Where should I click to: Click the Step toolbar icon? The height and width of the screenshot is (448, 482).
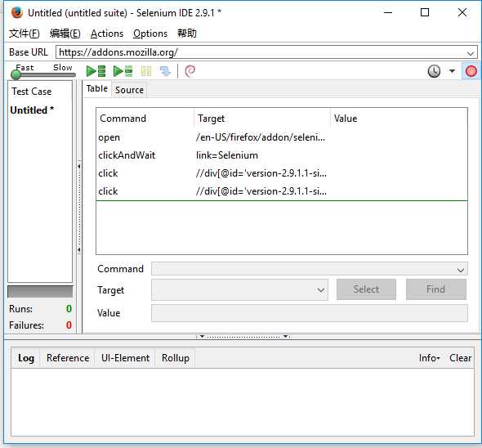point(165,71)
